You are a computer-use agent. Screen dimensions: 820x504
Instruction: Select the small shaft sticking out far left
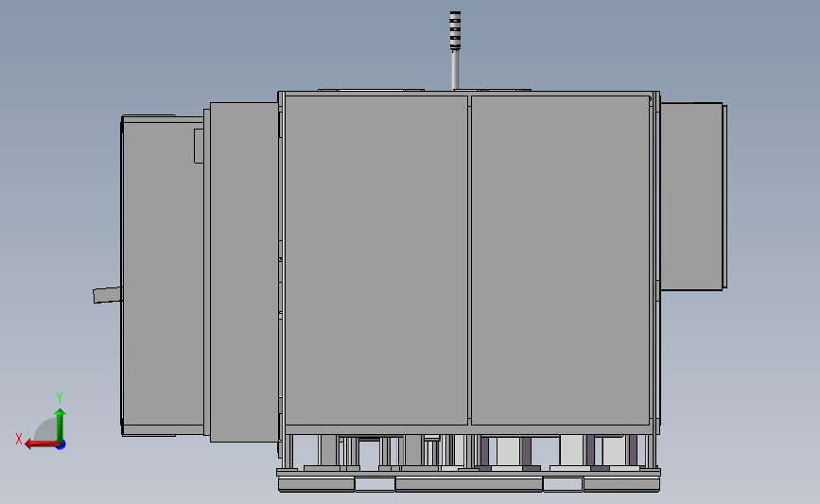coord(108,295)
